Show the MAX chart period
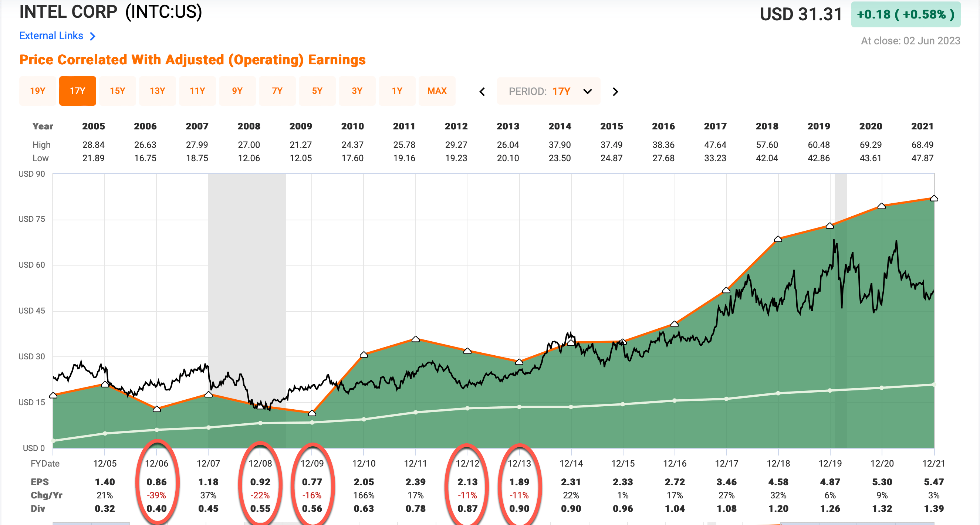 click(437, 91)
